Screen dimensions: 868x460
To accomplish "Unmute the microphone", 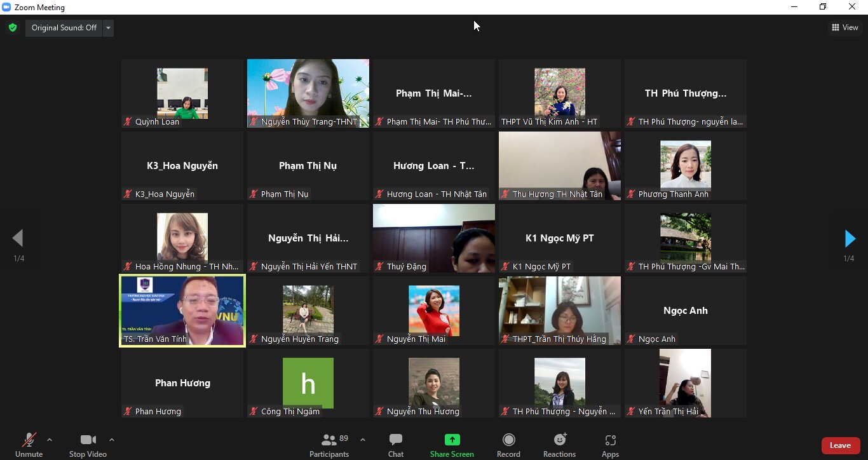I will tap(29, 445).
